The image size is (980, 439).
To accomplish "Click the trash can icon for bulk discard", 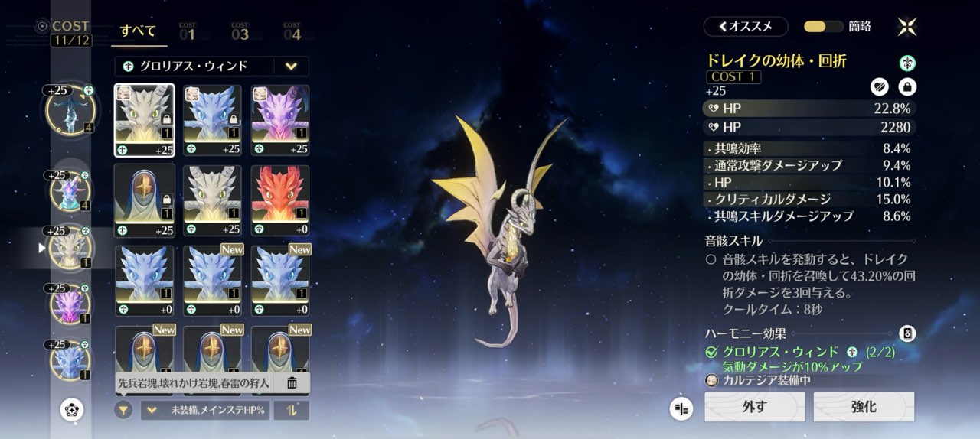I will 292,383.
